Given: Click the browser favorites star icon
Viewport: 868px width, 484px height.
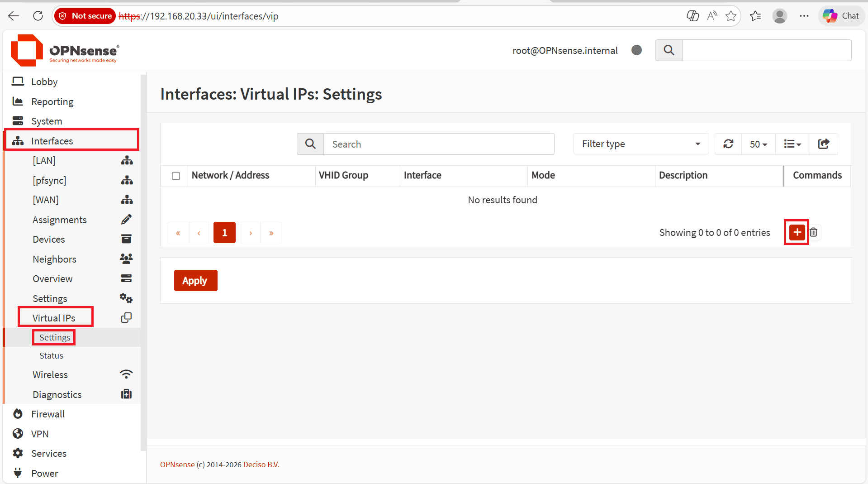Looking at the screenshot, I should [x=731, y=16].
